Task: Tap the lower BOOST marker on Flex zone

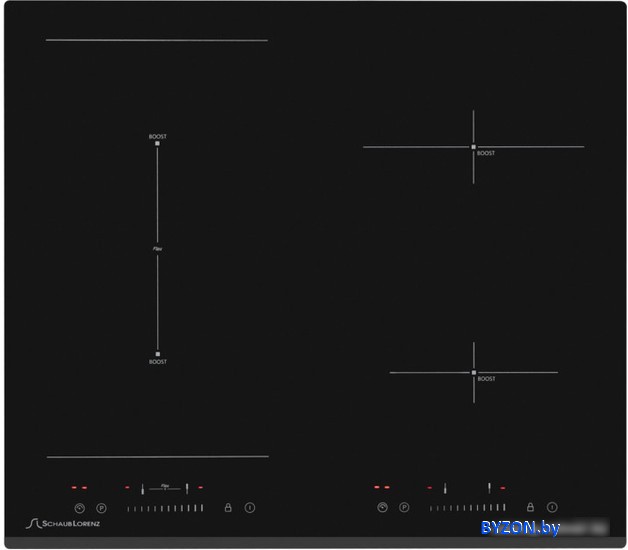Action: tap(157, 354)
